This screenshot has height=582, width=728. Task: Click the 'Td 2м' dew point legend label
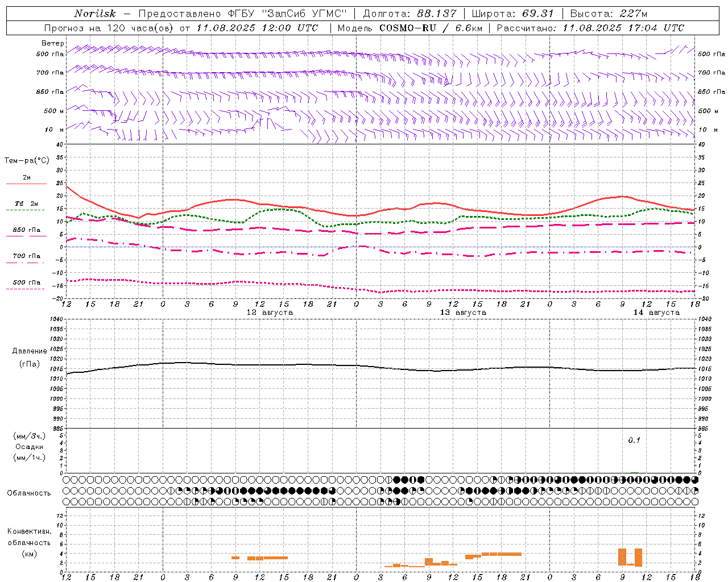[x=27, y=203]
